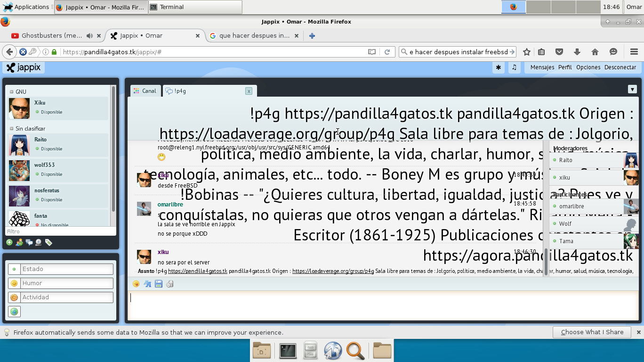The image size is (644, 362).
Task: Open the music note player button
Action: [x=514, y=67]
